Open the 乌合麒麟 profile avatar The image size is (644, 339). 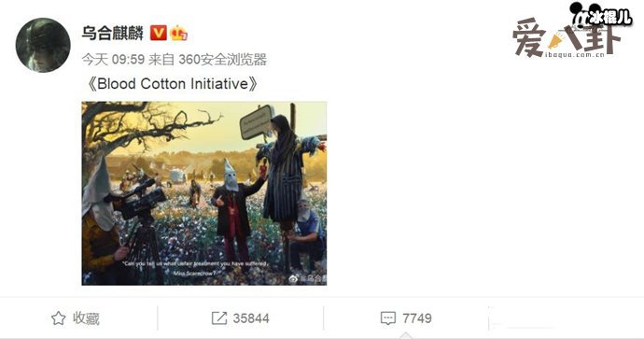point(43,45)
